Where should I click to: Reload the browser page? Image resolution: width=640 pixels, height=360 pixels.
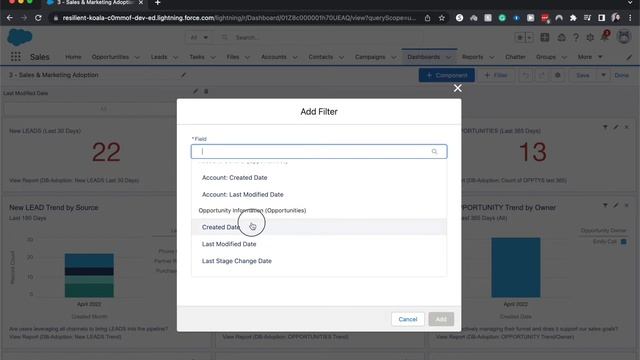pos(38,18)
